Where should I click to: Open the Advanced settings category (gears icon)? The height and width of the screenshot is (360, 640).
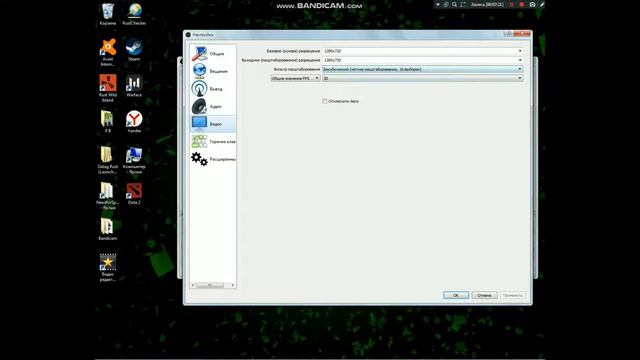coord(213,159)
